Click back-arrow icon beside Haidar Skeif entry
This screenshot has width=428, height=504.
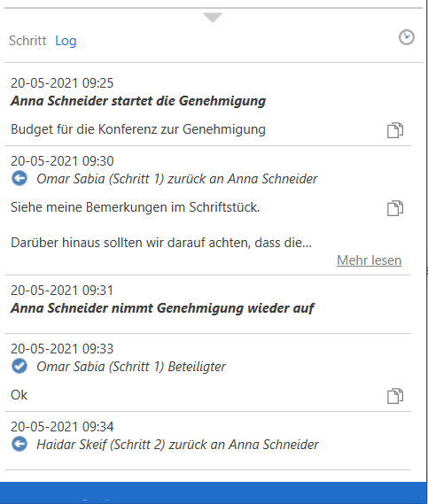pyautogui.click(x=19, y=445)
